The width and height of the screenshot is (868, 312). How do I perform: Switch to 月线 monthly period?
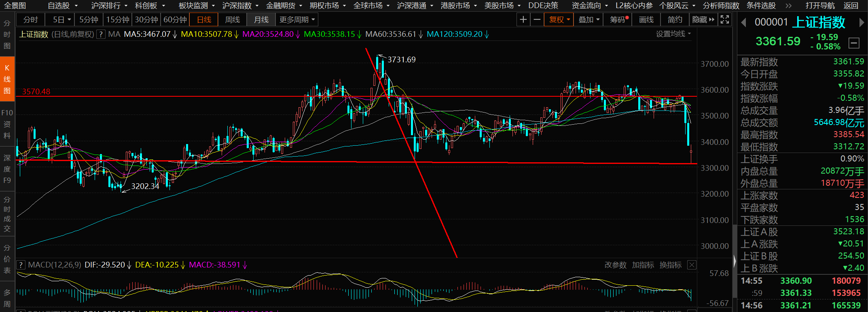(261, 19)
